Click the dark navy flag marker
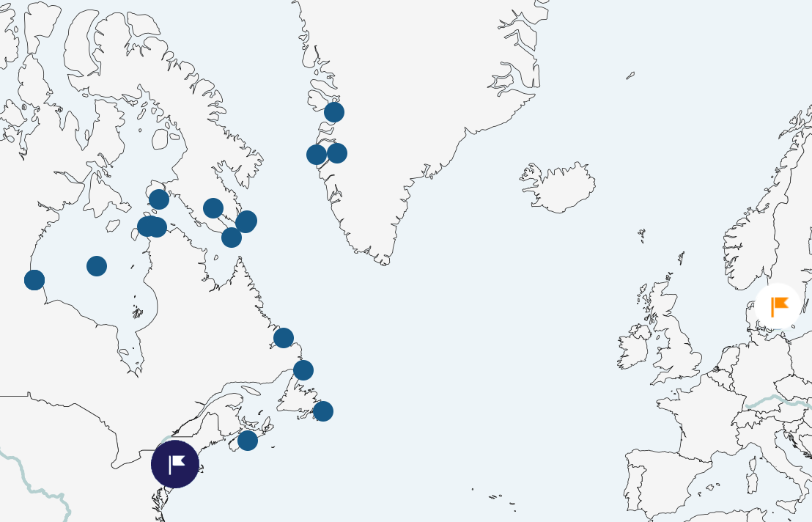 pos(174,464)
